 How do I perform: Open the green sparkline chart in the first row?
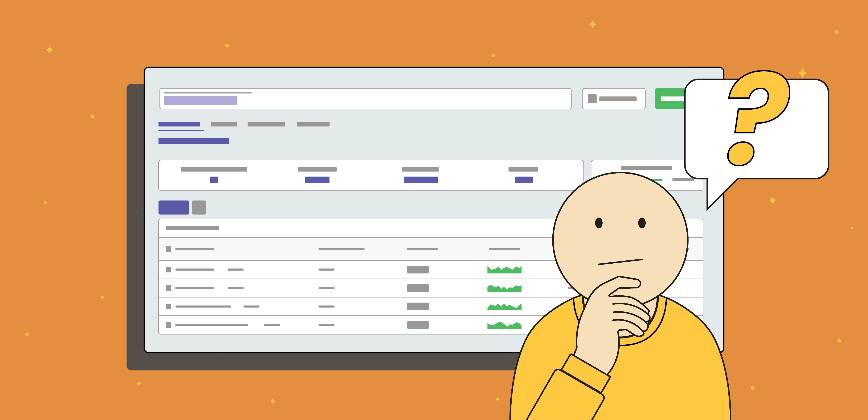(x=504, y=270)
